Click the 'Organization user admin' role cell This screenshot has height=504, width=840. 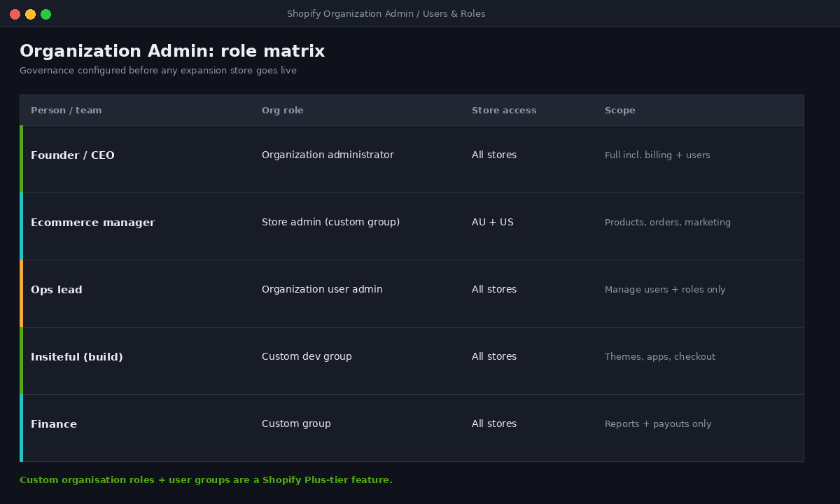pyautogui.click(x=322, y=289)
